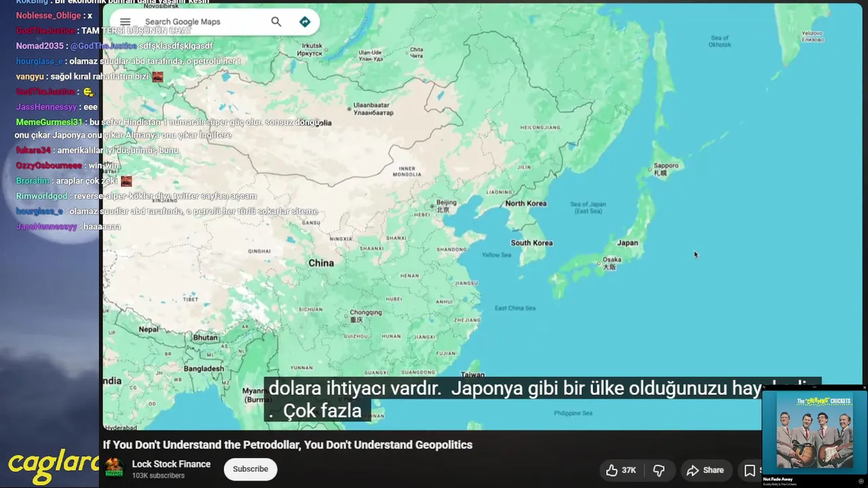Viewport: 868px width, 488px height.
Task: Click the fukara34 chat username
Action: (x=33, y=150)
